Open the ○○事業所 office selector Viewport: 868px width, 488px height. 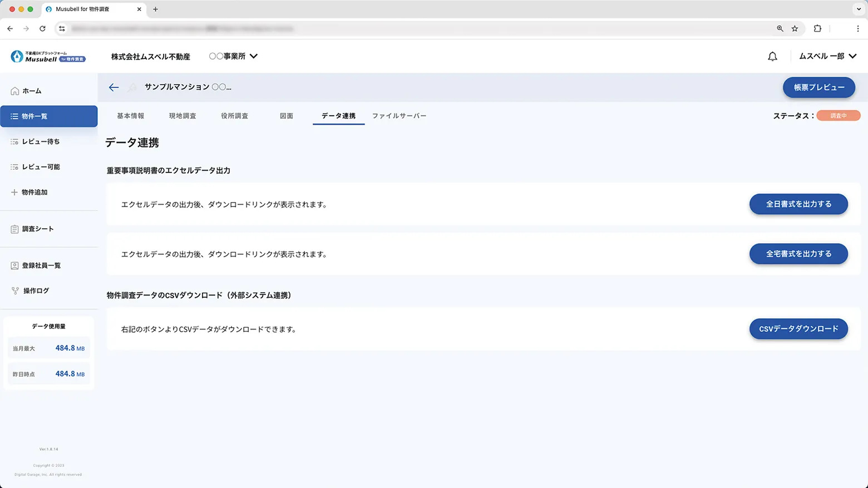[x=232, y=56]
